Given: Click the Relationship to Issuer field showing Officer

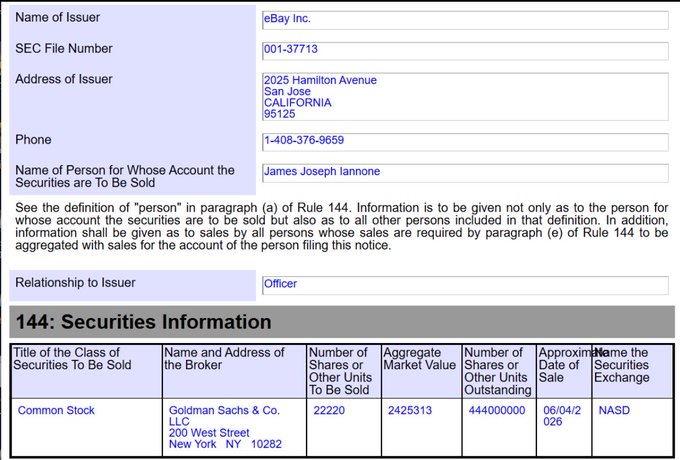Looking at the screenshot, I should [x=465, y=285].
